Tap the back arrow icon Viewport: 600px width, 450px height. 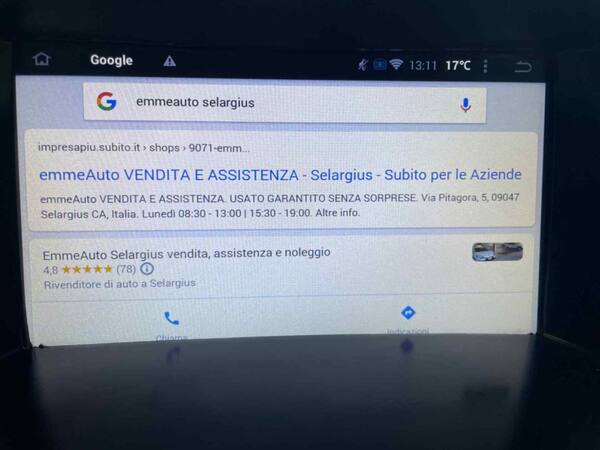tap(523, 67)
